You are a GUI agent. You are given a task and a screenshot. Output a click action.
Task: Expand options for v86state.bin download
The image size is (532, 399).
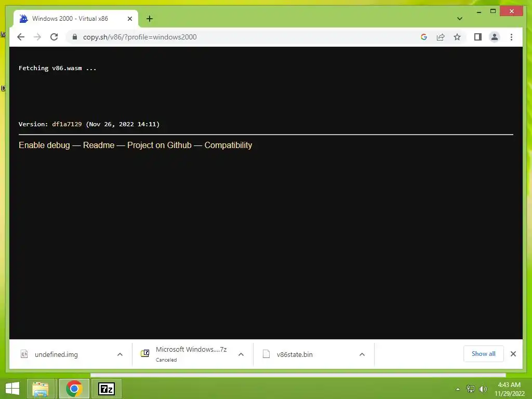tap(362, 354)
